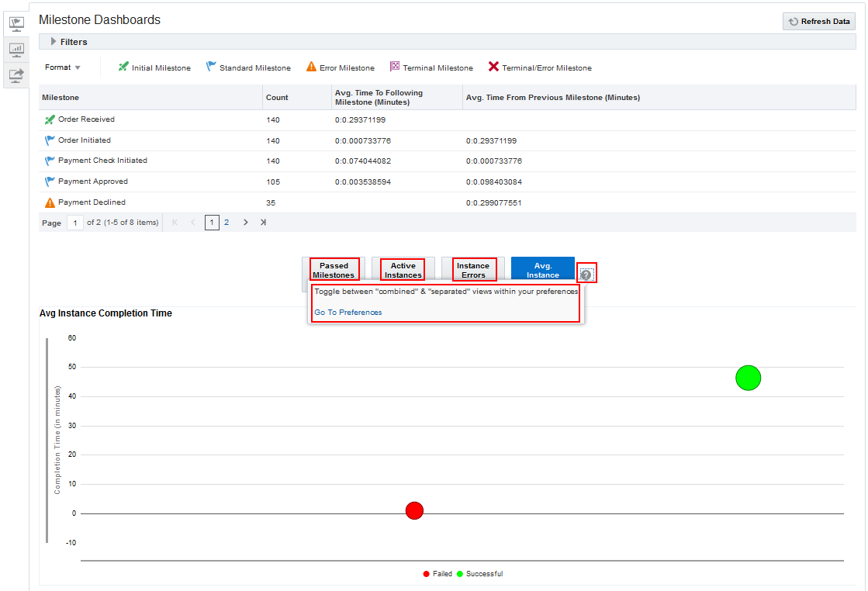Go to previous page arrow

192,223
